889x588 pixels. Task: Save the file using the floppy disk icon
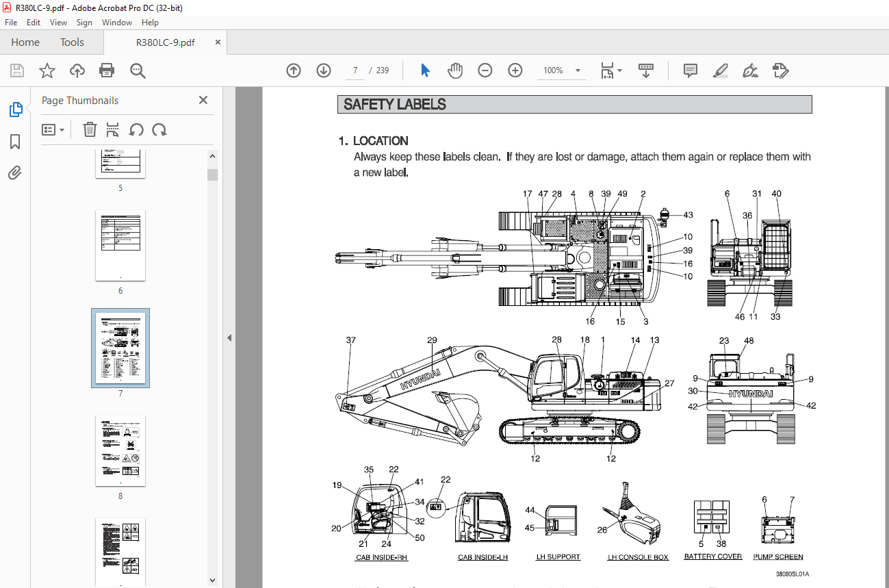[x=17, y=71]
